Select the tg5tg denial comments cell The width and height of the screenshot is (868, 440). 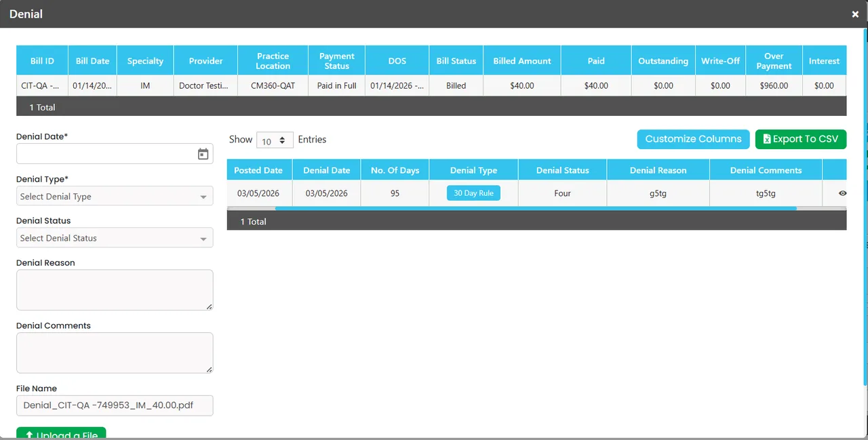[x=766, y=193]
